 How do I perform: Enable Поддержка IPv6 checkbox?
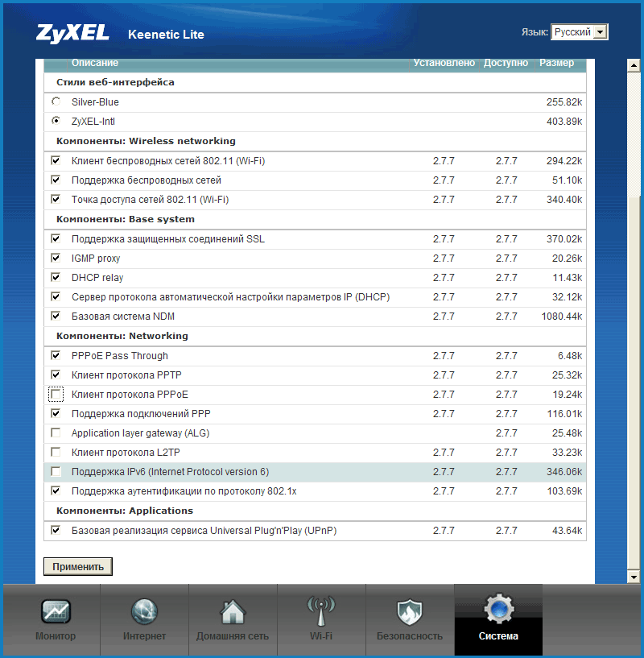click(56, 471)
